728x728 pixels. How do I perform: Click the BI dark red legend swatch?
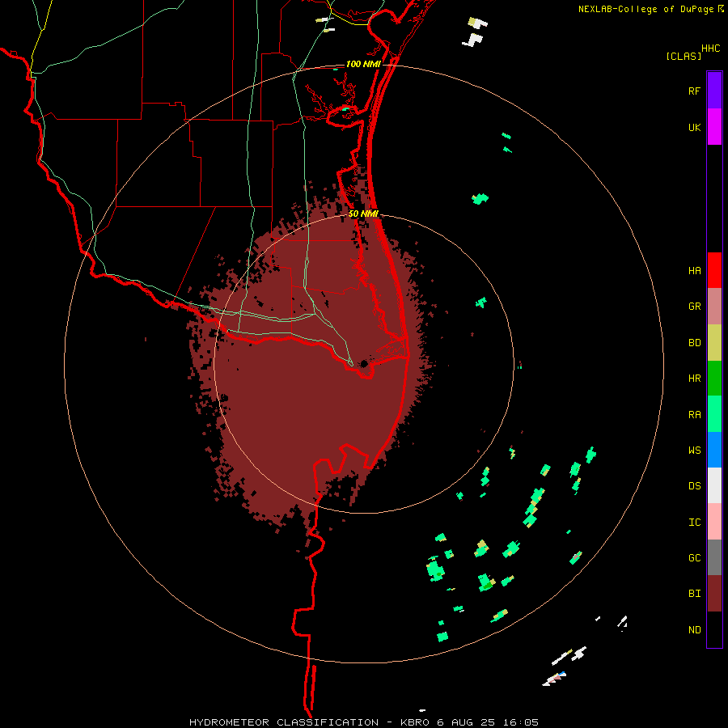(714, 594)
